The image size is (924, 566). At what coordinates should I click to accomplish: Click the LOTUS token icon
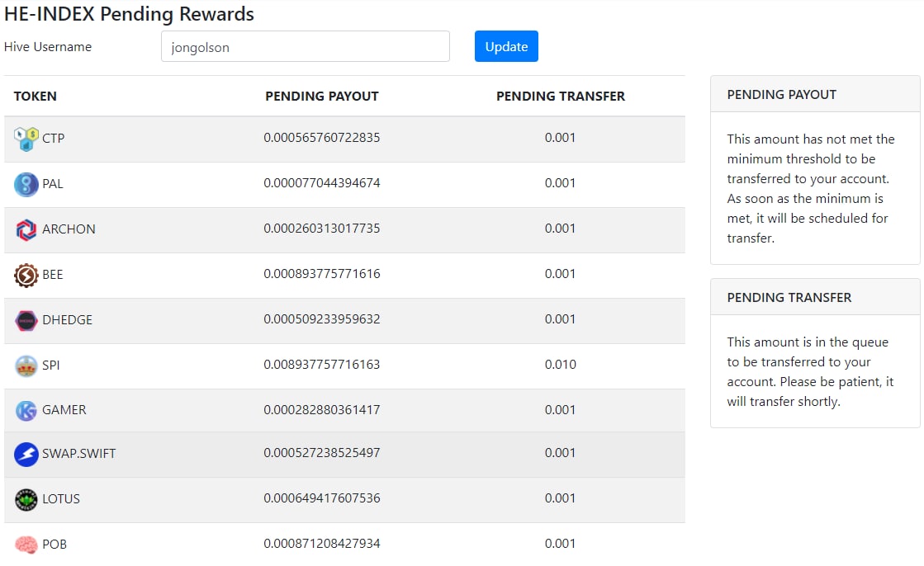[26, 499]
